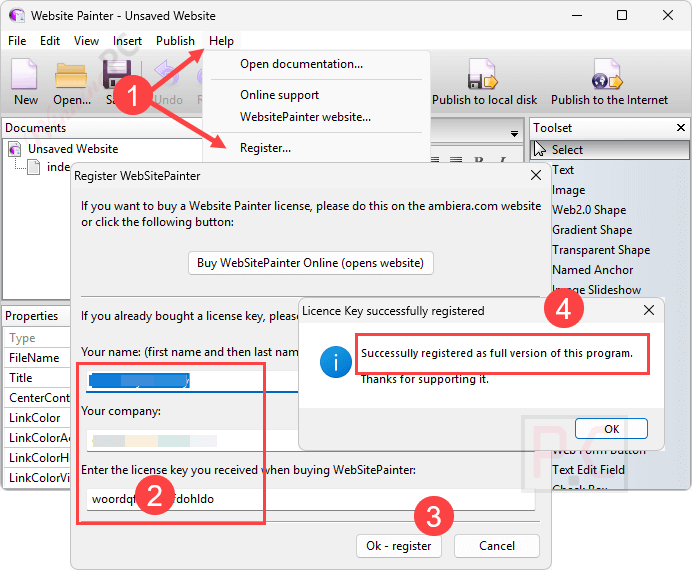Screen dimensions: 692x570
Task: Click the Type property row
Action: click(x=37, y=338)
